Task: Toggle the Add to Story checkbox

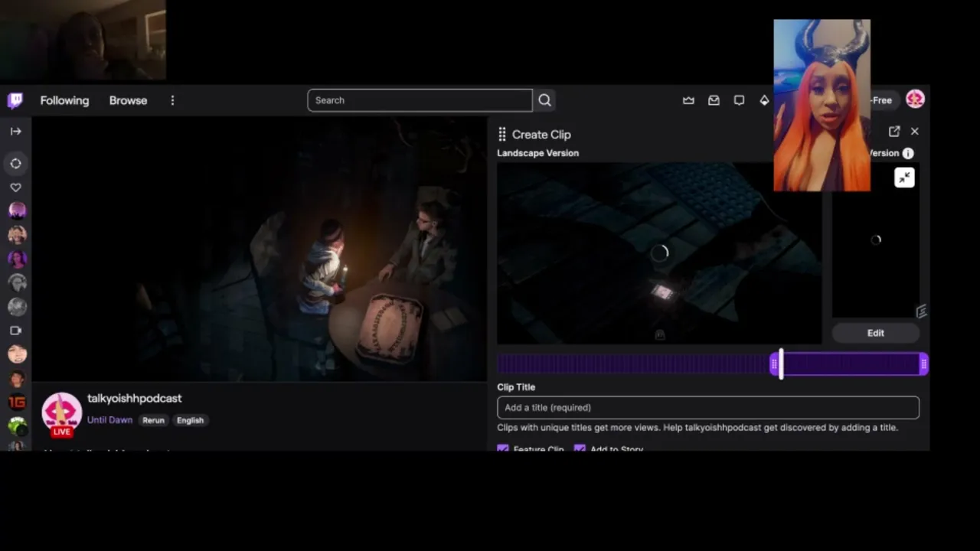Action: [580, 448]
